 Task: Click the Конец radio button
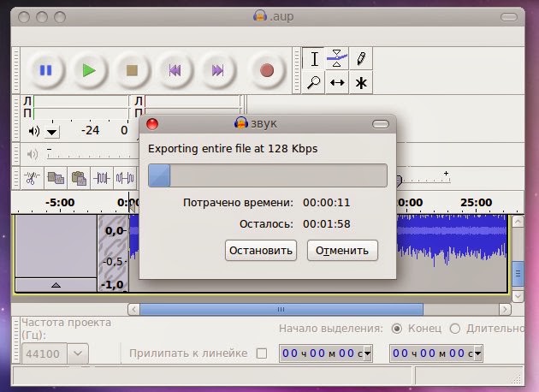397,329
